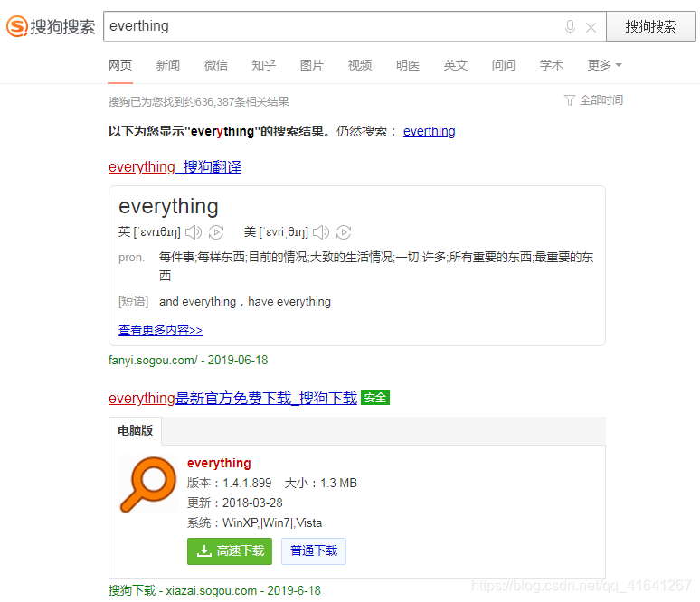Open the 明医 tab

[x=408, y=65]
